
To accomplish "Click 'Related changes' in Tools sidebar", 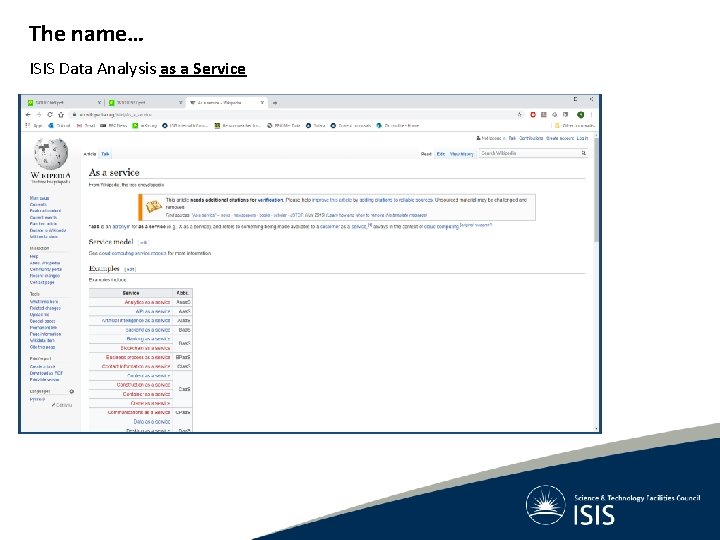I will point(45,308).
